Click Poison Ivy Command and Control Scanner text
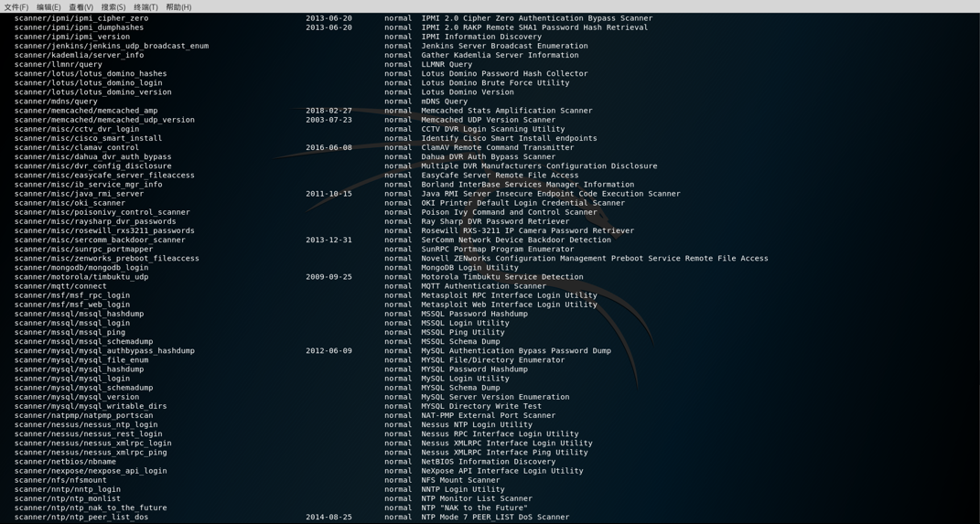This screenshot has height=524, width=980. pyautogui.click(x=510, y=212)
